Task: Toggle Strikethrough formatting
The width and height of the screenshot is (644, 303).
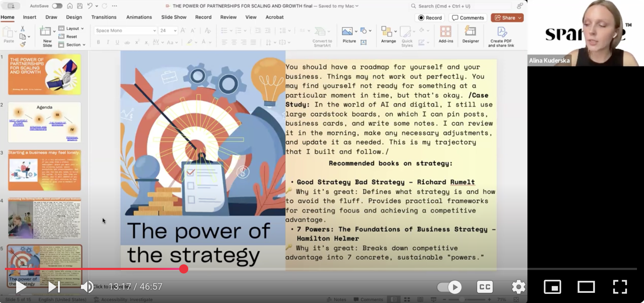Action: 127,42
